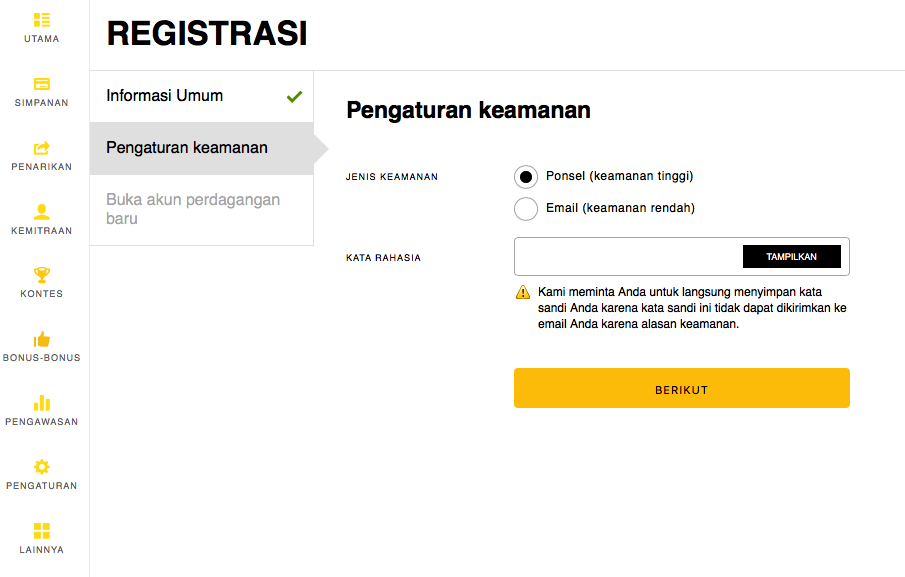Open the Utama dashboard icon
Image resolution: width=905 pixels, height=577 pixels.
pos(42,20)
